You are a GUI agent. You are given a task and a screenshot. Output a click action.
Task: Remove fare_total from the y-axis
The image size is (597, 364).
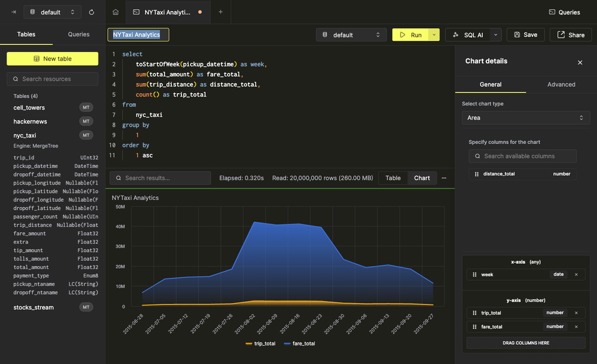pos(575,327)
